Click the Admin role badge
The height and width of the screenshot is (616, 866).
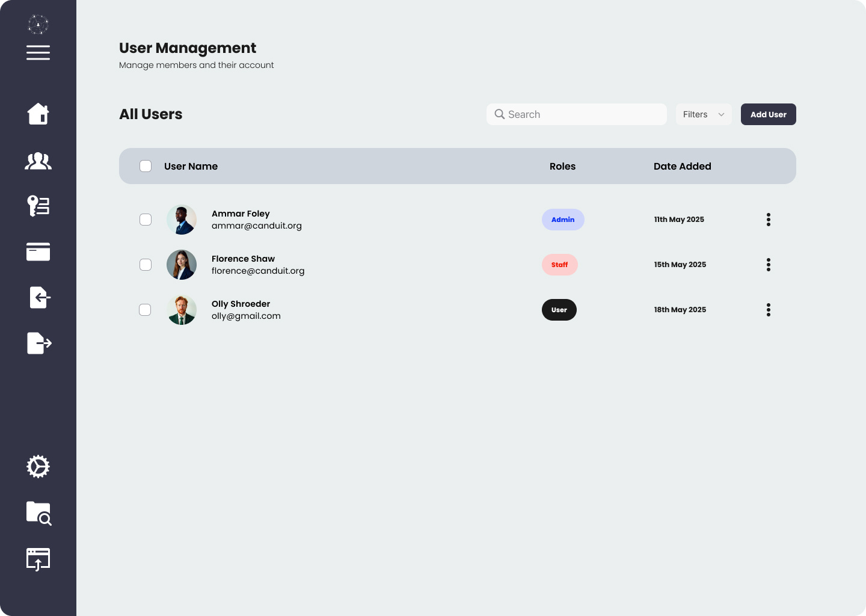click(563, 220)
